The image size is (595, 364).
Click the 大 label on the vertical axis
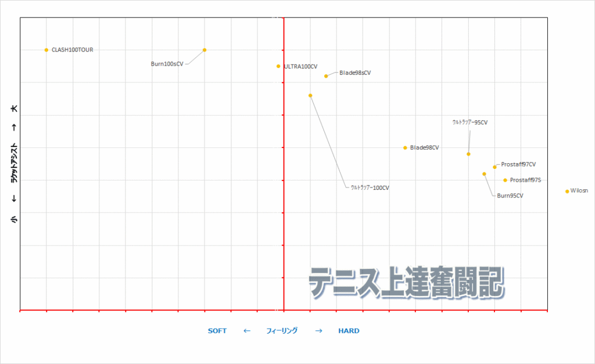[x=14, y=109]
